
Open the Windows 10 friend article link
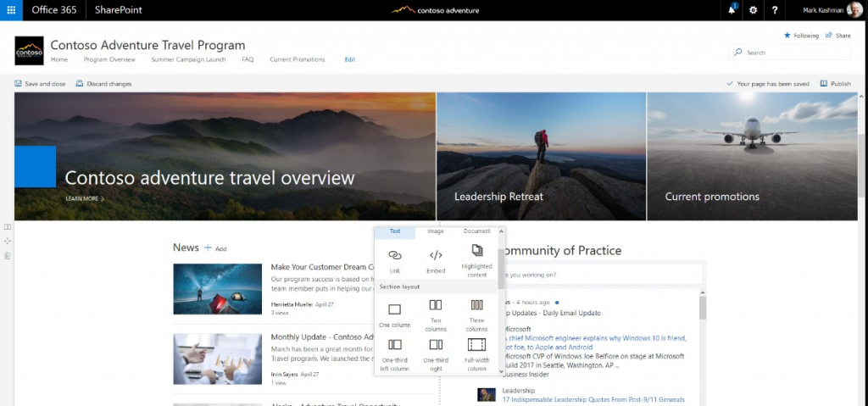click(x=594, y=342)
